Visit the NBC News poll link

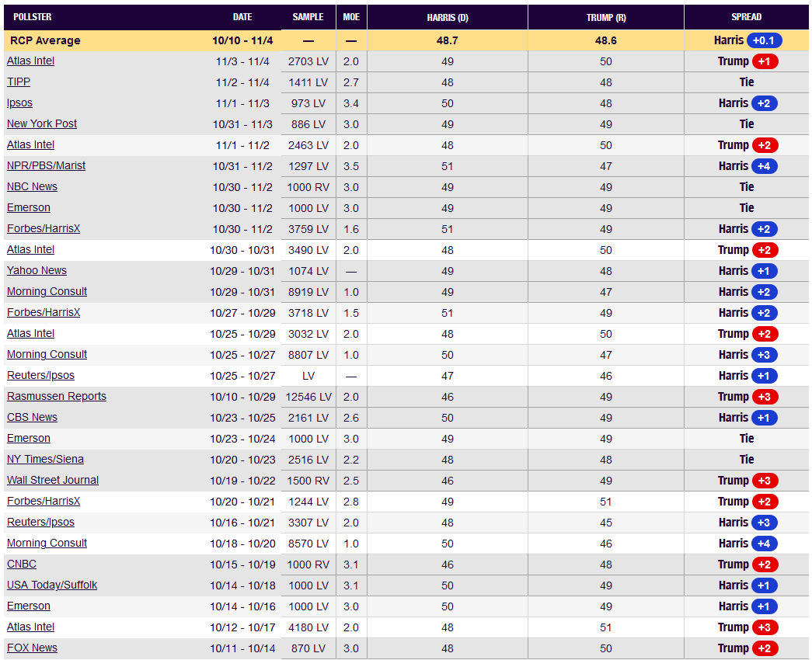click(32, 187)
